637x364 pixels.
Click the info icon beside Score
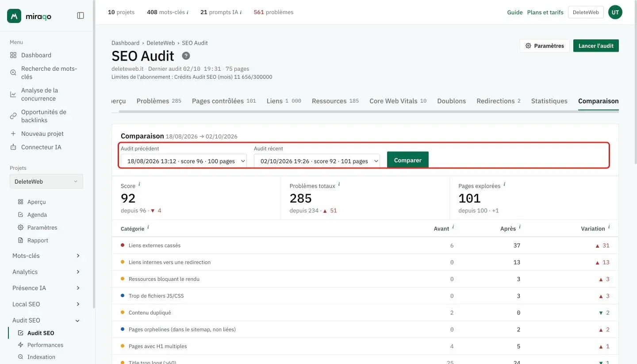click(139, 184)
